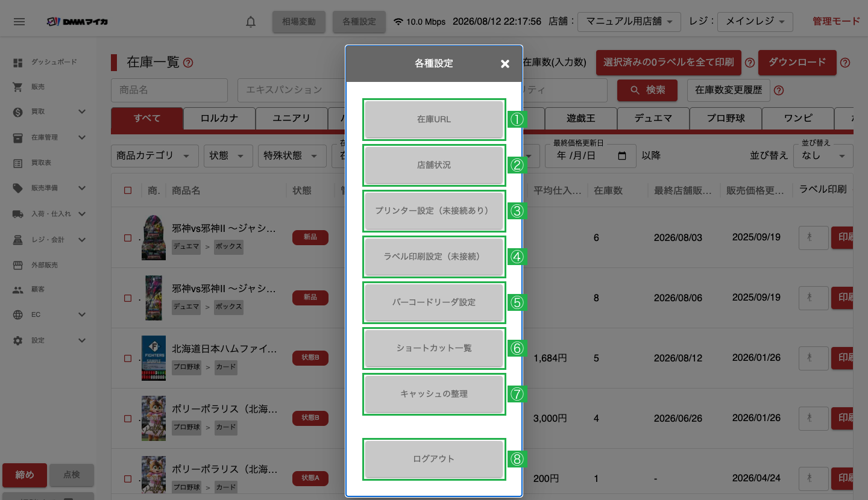
Task: Switch to the 遊戯王 tab
Action: 581,119
